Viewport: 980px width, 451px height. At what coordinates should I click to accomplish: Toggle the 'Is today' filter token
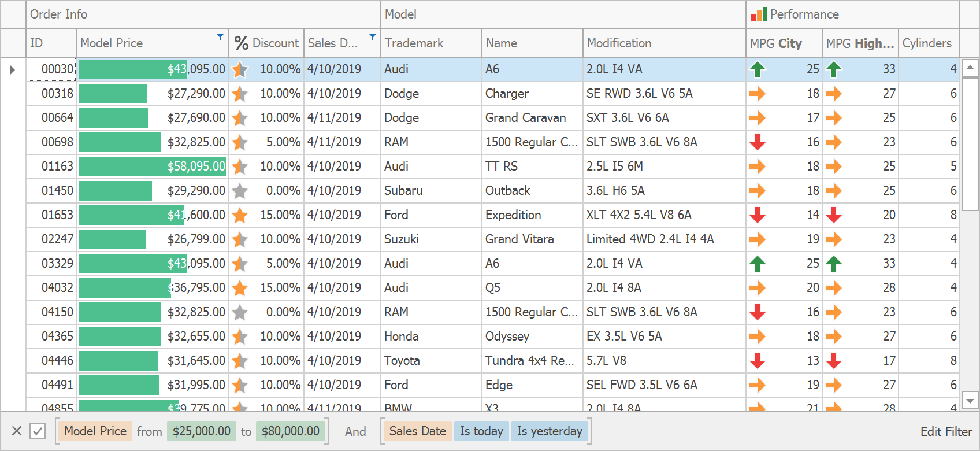[481, 431]
